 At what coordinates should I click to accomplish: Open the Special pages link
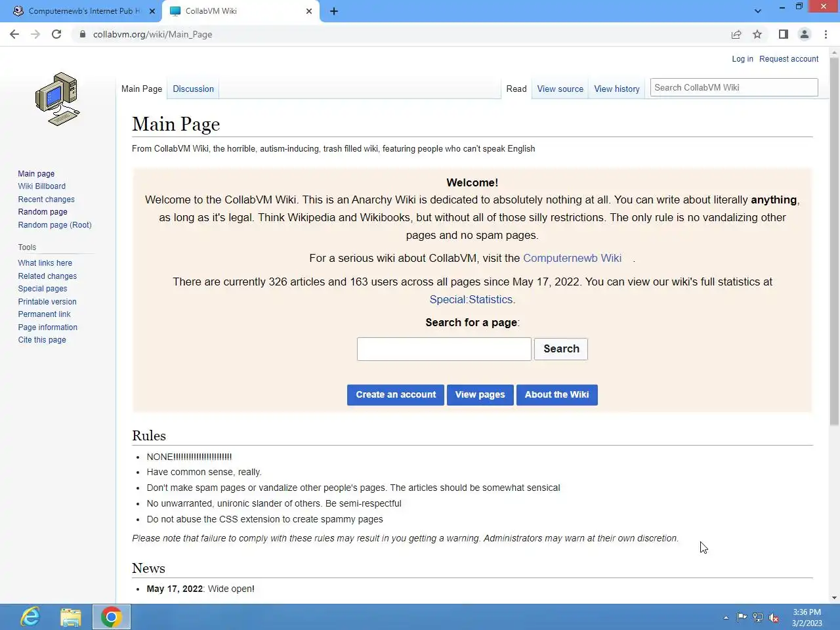click(x=43, y=289)
